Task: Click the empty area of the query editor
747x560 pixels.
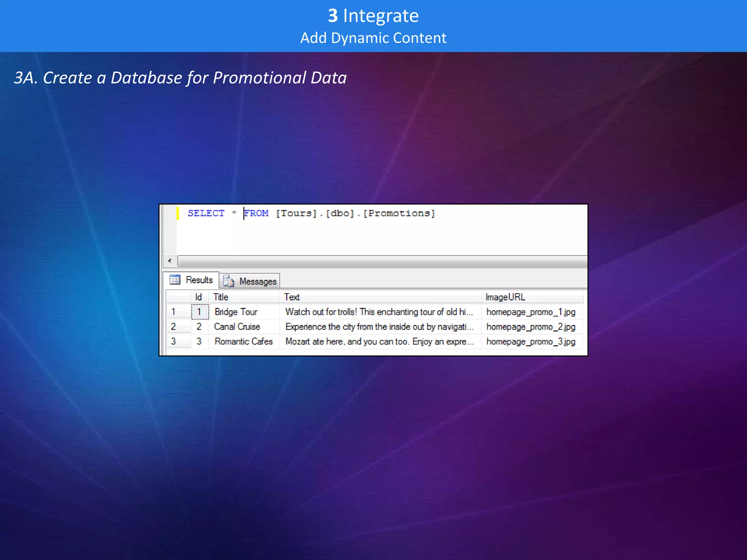Action: click(382, 237)
